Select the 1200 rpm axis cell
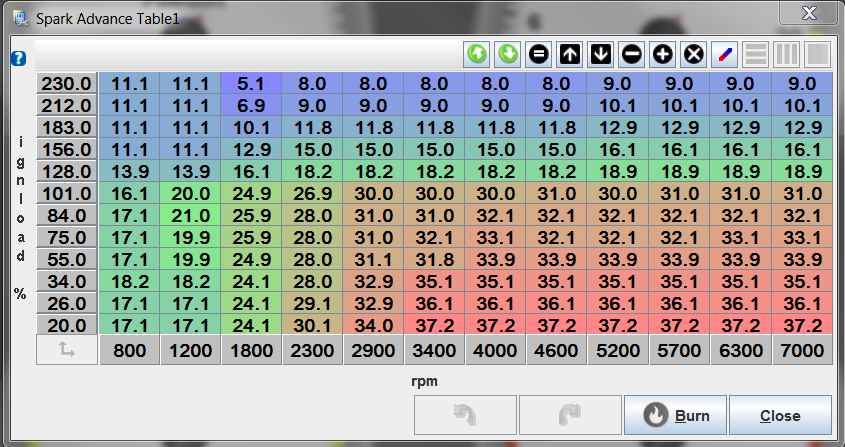Image resolution: width=845 pixels, height=447 pixels. (x=190, y=350)
